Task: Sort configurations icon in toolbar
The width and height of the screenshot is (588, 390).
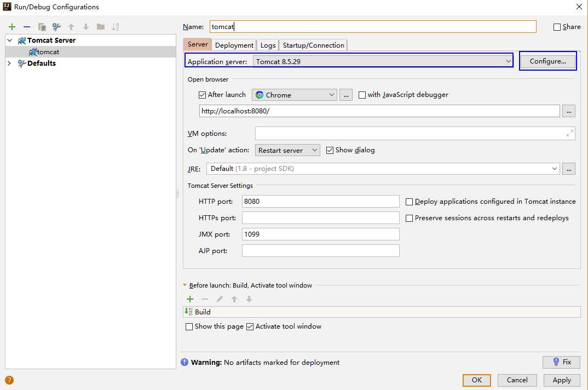Action: click(116, 27)
